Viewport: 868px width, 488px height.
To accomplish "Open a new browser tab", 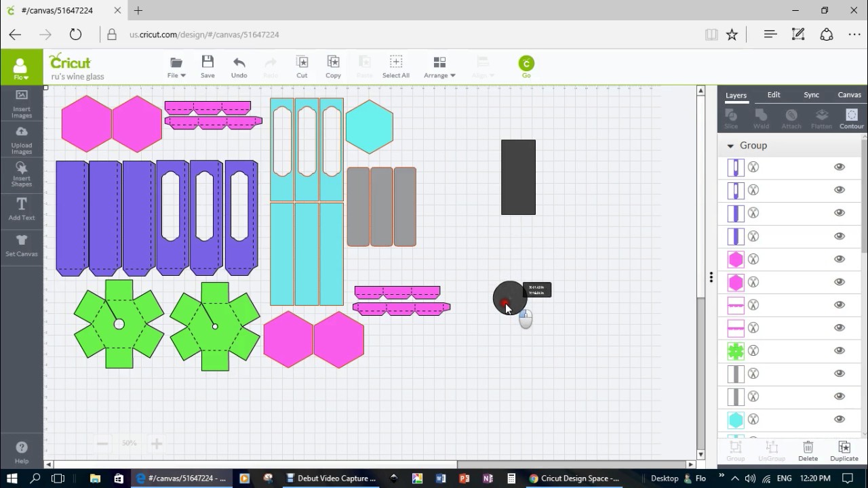I will click(138, 11).
